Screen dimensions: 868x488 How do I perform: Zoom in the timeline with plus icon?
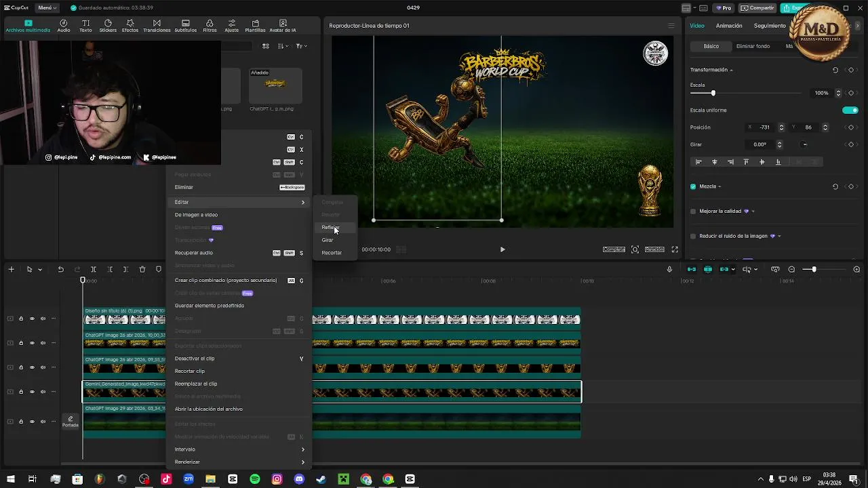tap(856, 270)
